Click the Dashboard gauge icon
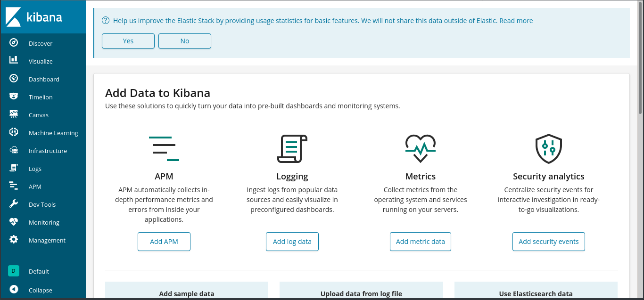Viewport: 644px width, 300px height. click(x=14, y=79)
